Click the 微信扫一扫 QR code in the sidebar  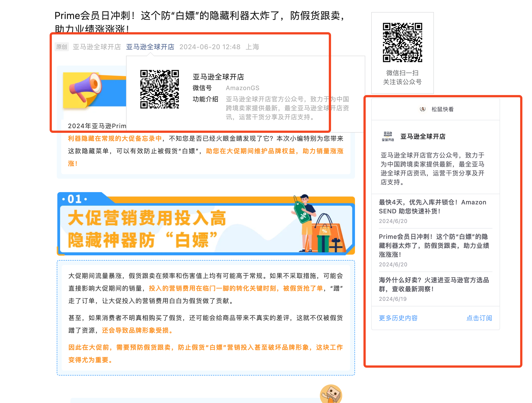402,42
